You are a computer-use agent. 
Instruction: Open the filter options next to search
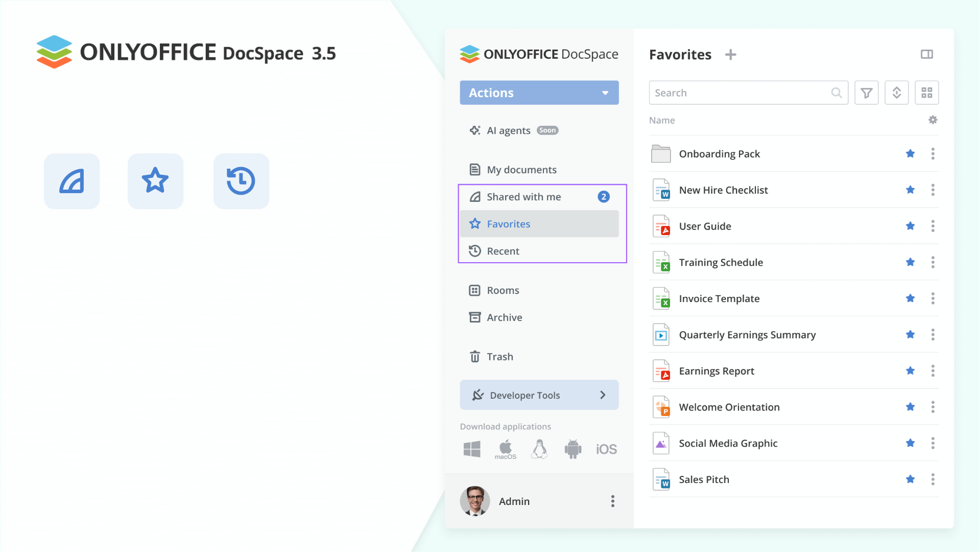866,93
